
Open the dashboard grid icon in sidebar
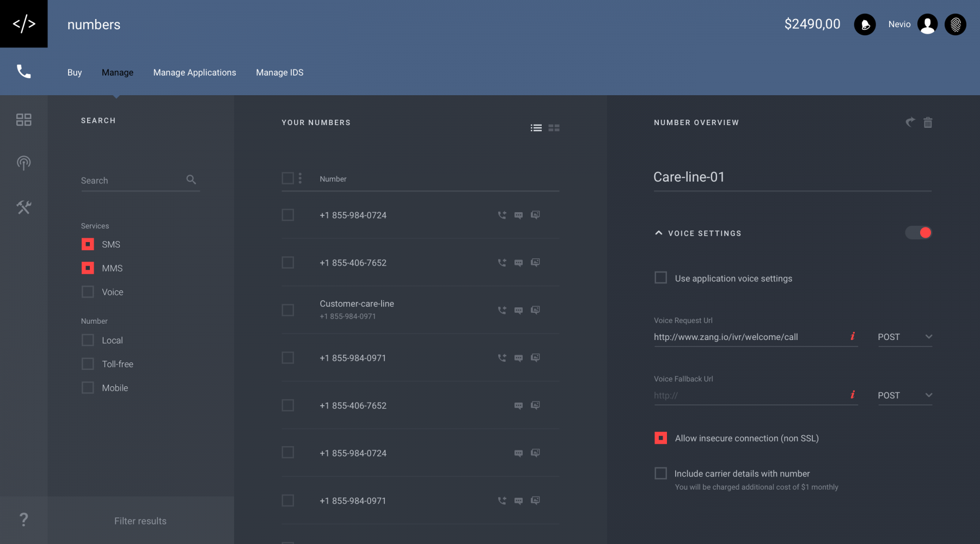point(23,120)
